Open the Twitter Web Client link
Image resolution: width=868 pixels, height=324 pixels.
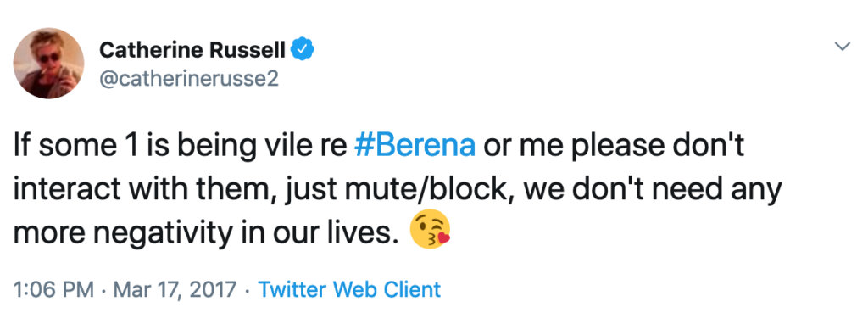coord(350,289)
